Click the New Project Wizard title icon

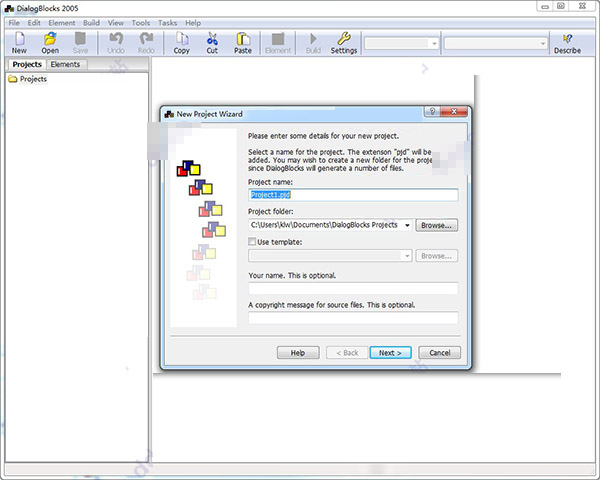coord(169,114)
